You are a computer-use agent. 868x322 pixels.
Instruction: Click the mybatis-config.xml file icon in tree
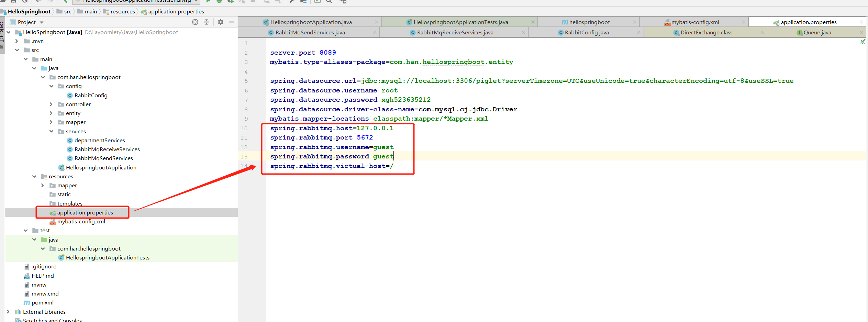click(52, 222)
